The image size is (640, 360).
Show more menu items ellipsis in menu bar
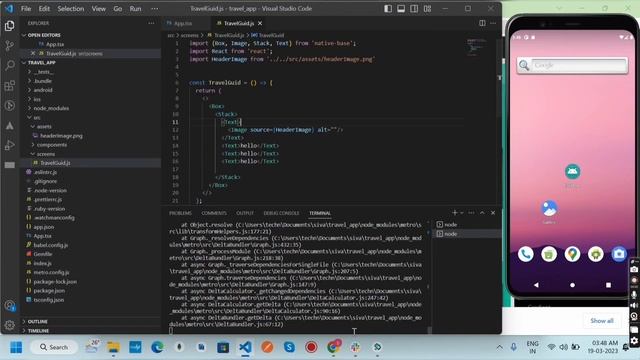tap(154, 9)
